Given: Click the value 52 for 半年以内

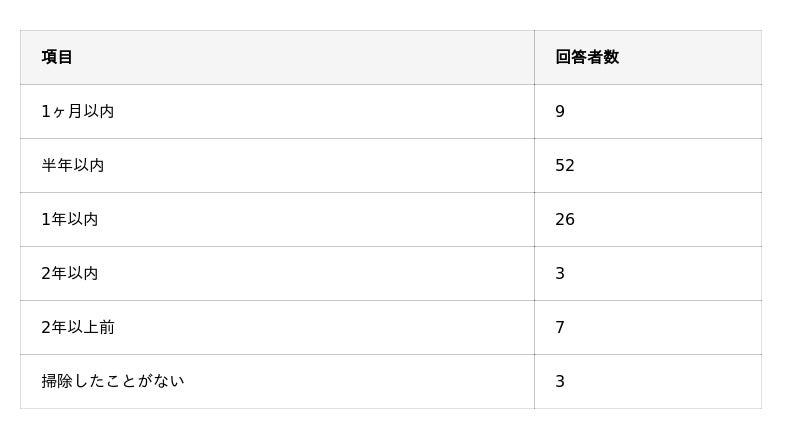Looking at the screenshot, I should tap(565, 165).
